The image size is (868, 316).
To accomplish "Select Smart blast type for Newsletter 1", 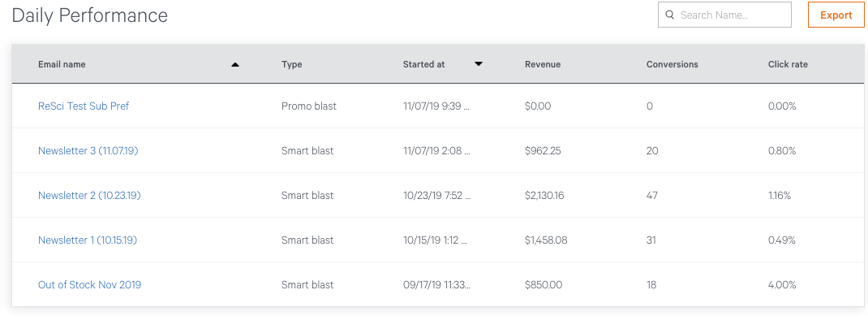I will (307, 240).
